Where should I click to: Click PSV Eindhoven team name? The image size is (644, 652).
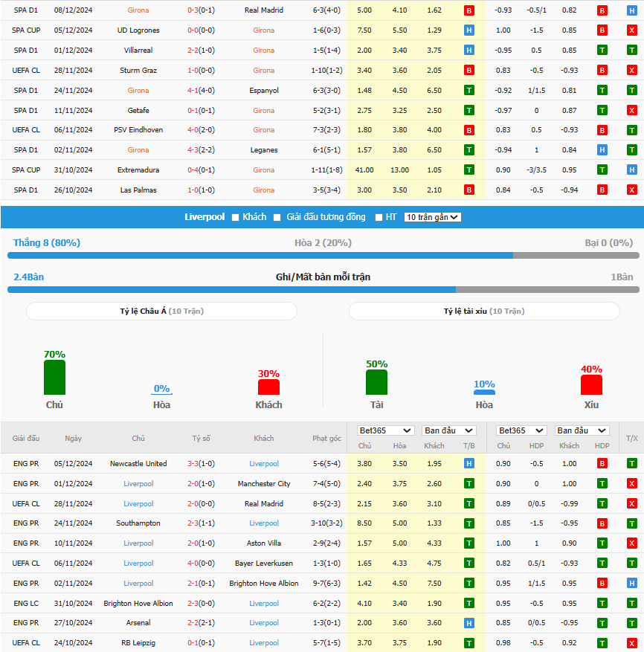coord(138,130)
